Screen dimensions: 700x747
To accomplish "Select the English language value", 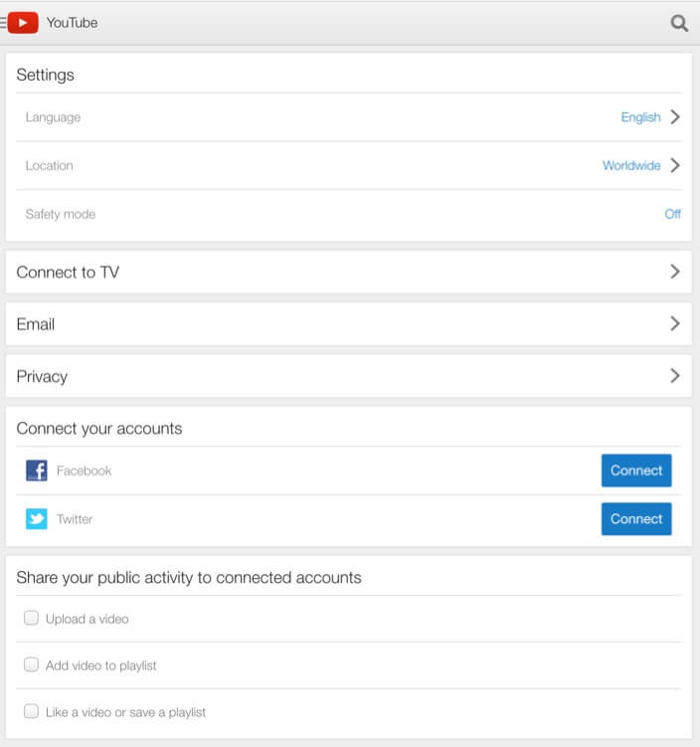I will pos(640,117).
